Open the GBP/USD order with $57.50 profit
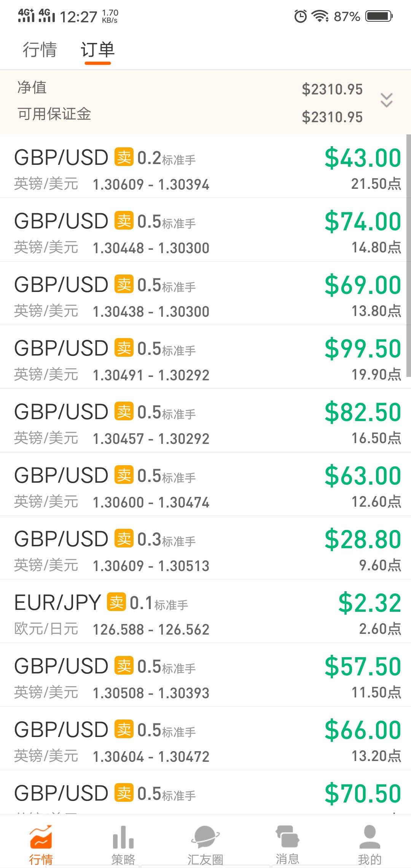 click(205, 675)
